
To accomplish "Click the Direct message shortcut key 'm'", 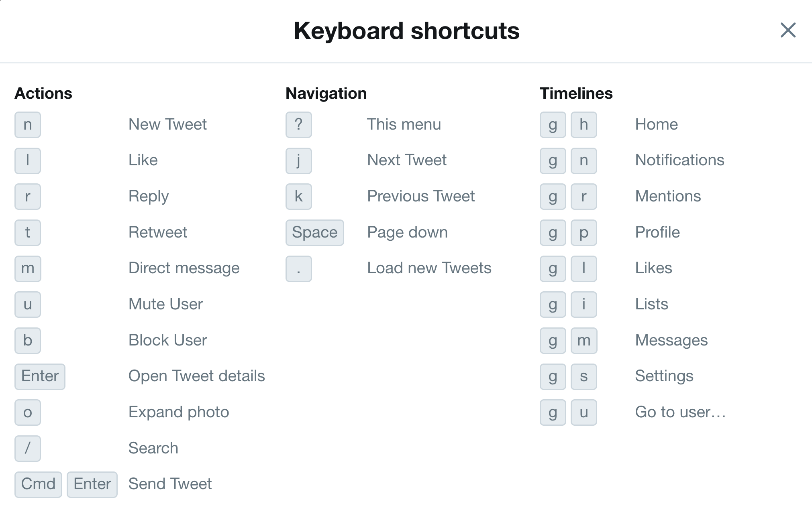I will [27, 268].
